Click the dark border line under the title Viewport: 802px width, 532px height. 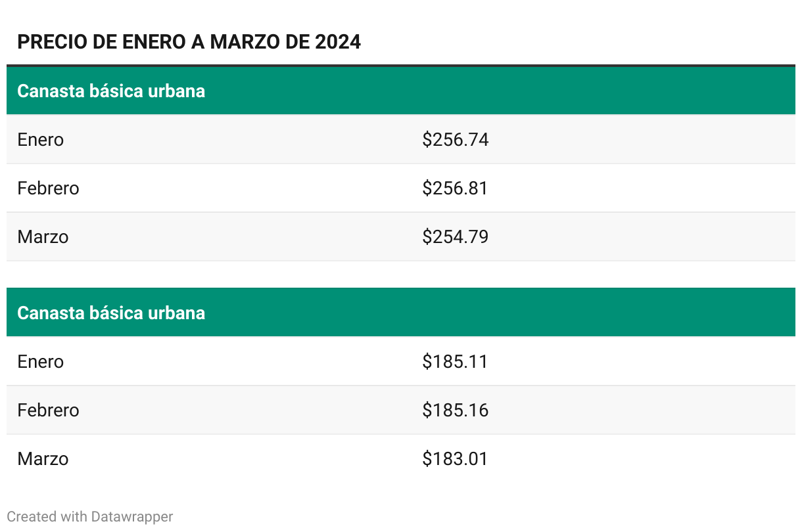[401, 66]
